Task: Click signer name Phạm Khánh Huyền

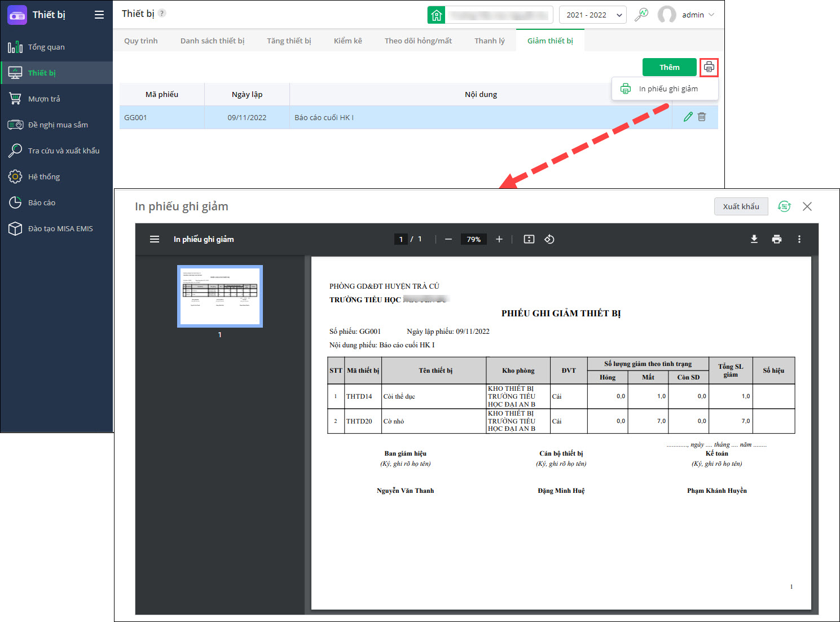Action: tap(717, 491)
